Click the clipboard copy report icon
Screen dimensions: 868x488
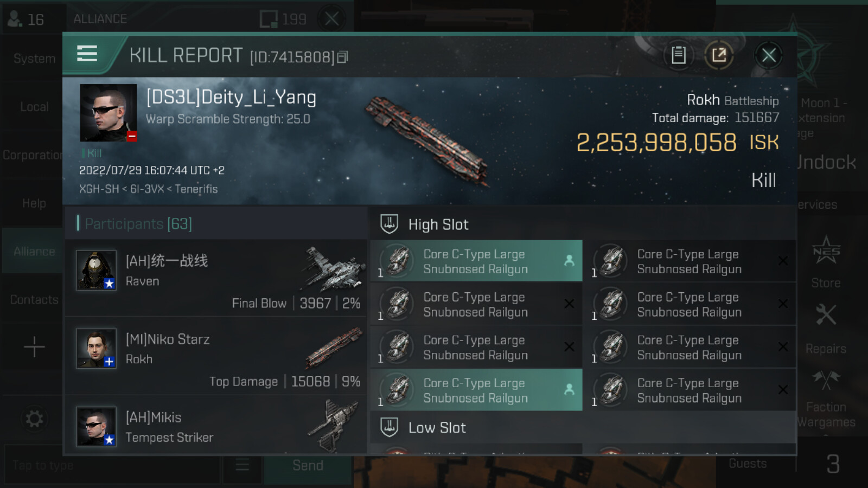[x=678, y=55]
